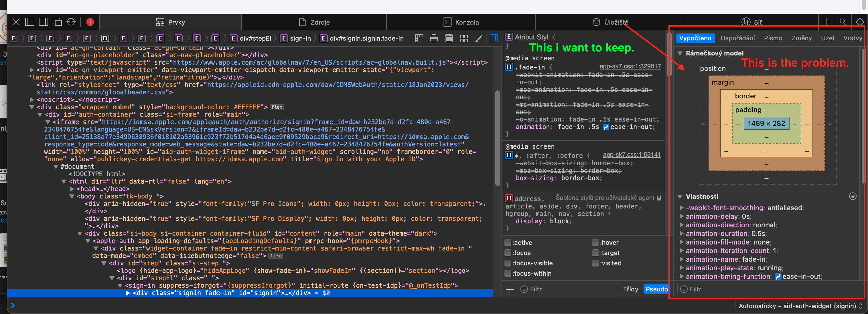Click the Pseudo button
This screenshot has height=314, width=868.
coord(656,289)
